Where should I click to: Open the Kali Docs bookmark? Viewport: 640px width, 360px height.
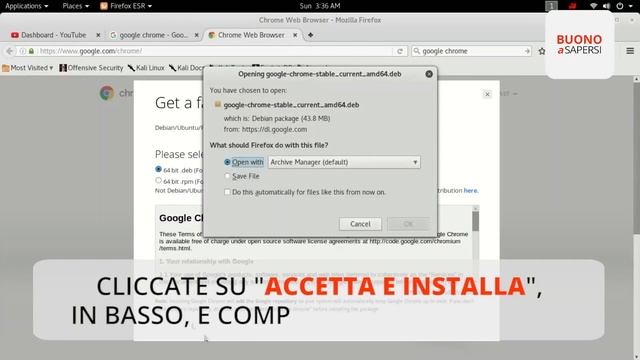pos(187,68)
